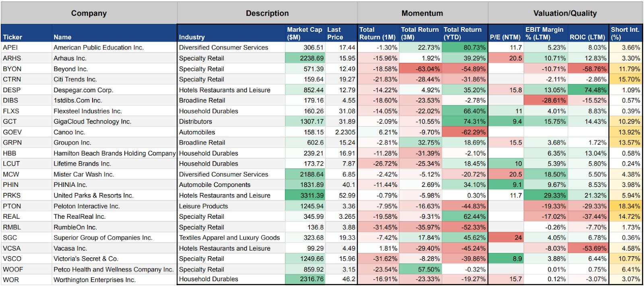Screen dimensions: 644x286
Task: Click the name Peloton Interactive Inc.
Action: (87, 206)
